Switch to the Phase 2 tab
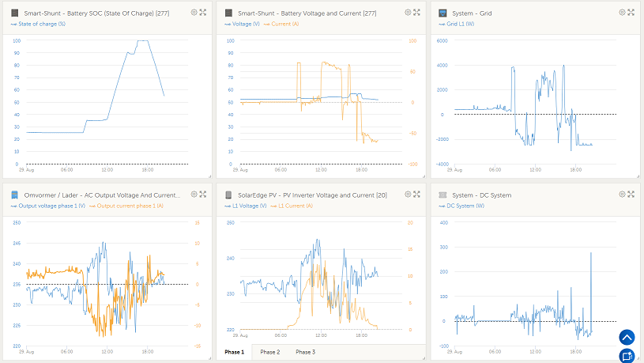This screenshot has height=363, width=644. click(269, 352)
